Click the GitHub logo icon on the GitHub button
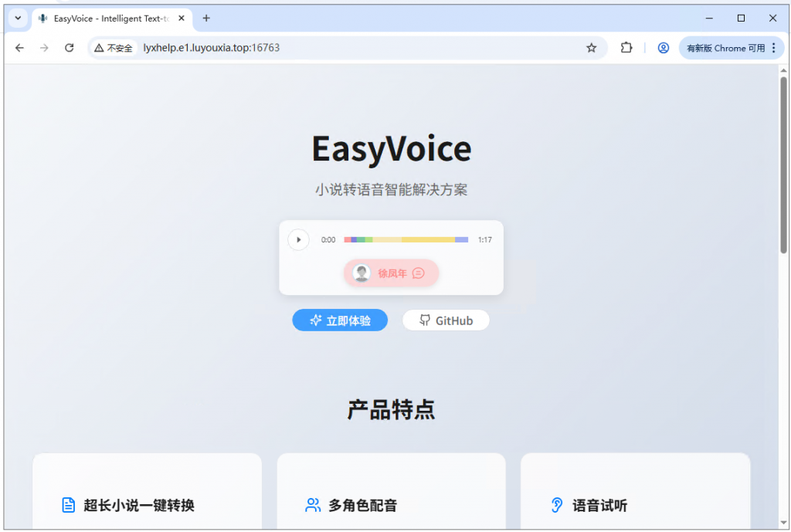This screenshot has width=791, height=532. [424, 320]
